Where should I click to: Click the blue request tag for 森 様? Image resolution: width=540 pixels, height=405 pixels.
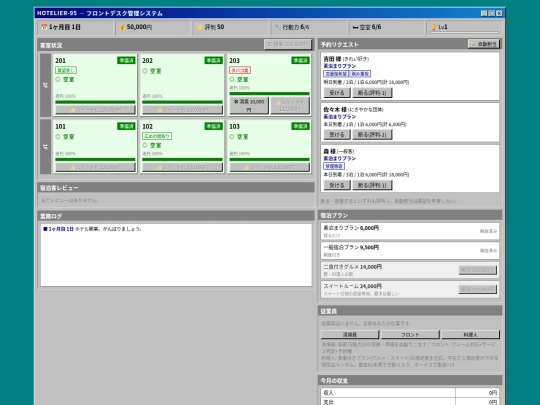(334, 166)
